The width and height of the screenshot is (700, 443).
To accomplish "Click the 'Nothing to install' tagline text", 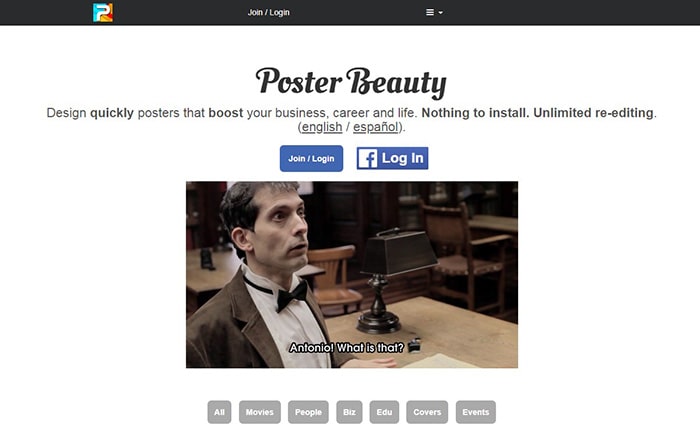I will coord(475,113).
